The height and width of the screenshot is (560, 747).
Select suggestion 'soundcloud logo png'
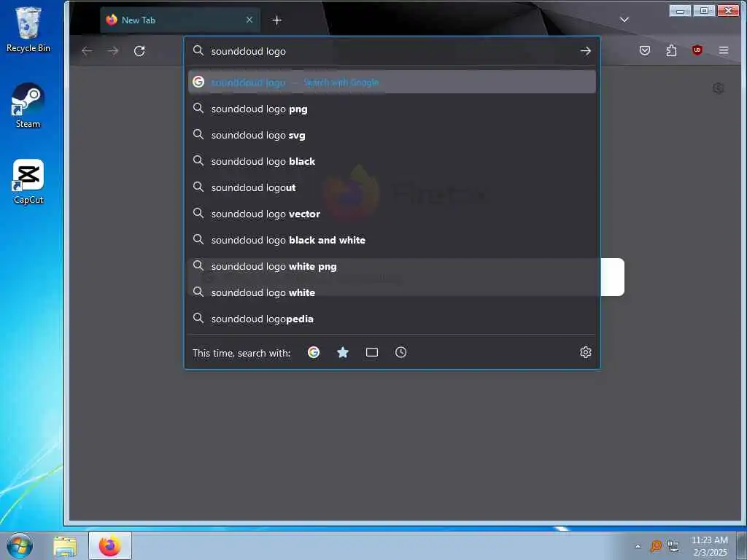[x=392, y=109]
